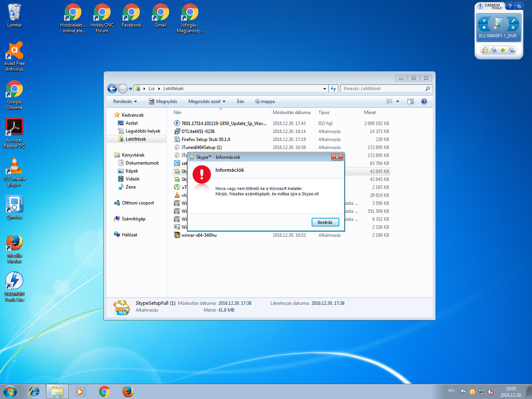
Task: Select the Hobbielektronika Chrome shortcut on desktop
Action: (x=73, y=18)
